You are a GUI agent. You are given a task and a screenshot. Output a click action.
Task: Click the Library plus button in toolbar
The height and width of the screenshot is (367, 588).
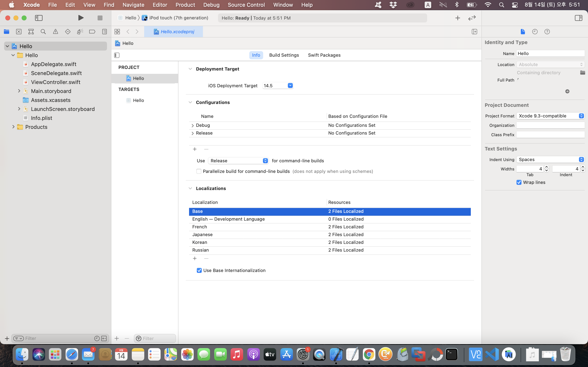coord(458,18)
